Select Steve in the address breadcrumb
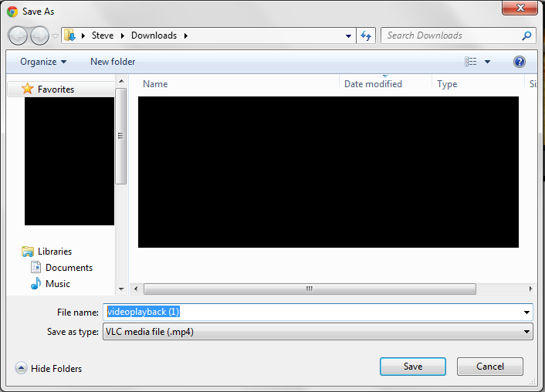The width and height of the screenshot is (545, 392). [x=103, y=35]
